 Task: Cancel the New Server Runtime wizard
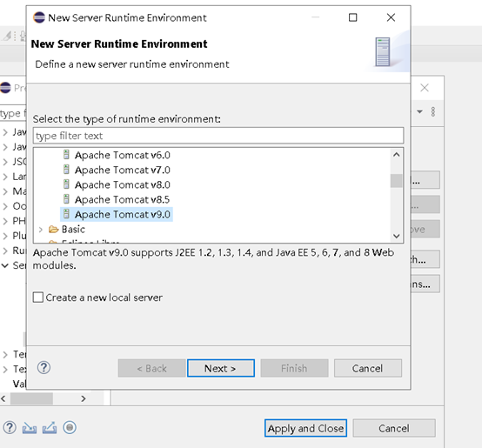pos(368,368)
